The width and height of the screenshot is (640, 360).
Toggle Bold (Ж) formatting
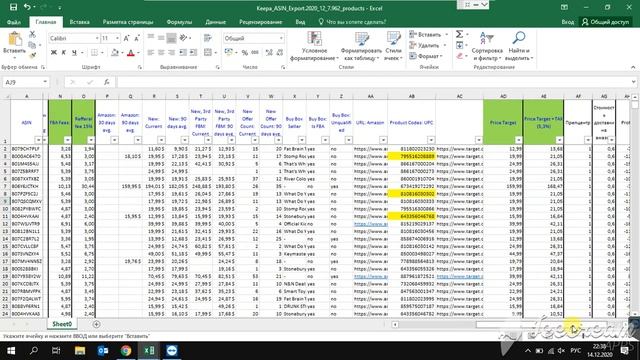(x=53, y=53)
